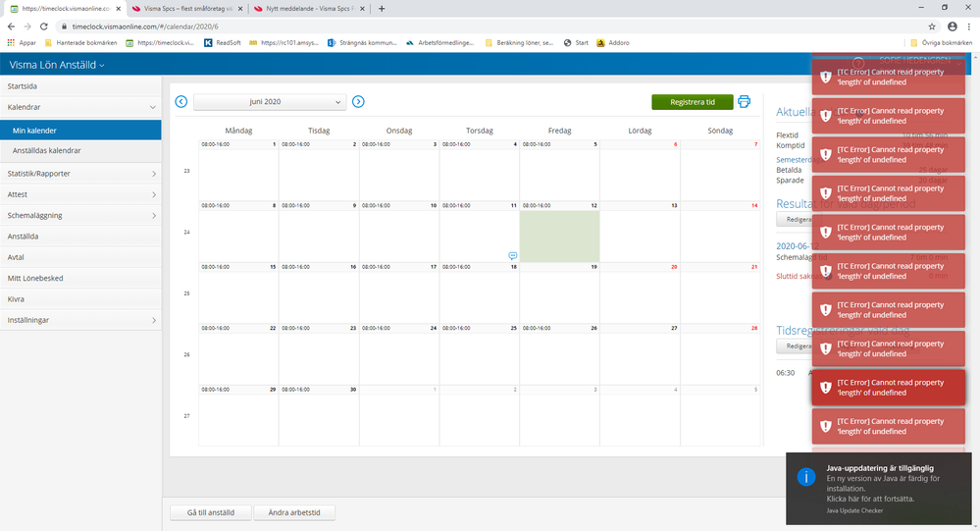Open the comment bubble on June 11
The image size is (980, 531).
512,255
